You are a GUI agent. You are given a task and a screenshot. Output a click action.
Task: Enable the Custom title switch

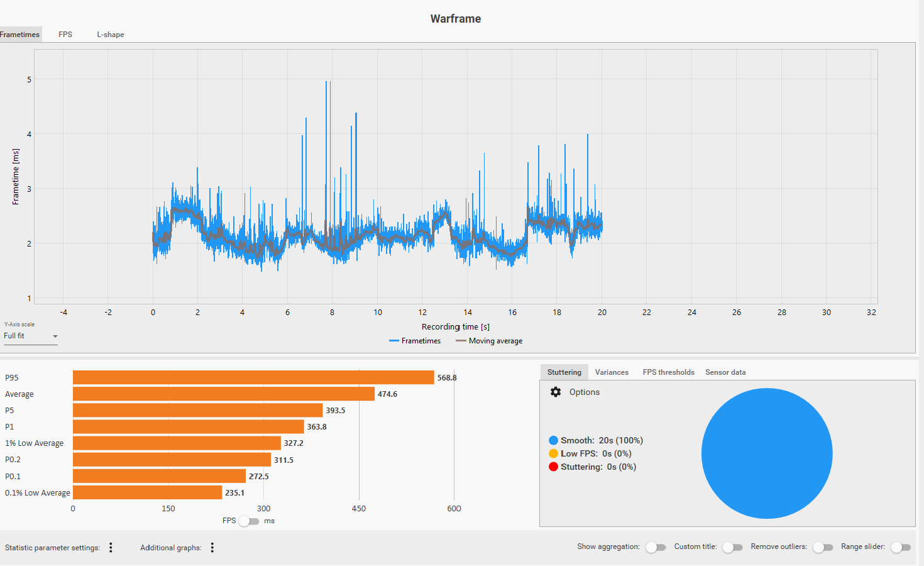click(732, 547)
